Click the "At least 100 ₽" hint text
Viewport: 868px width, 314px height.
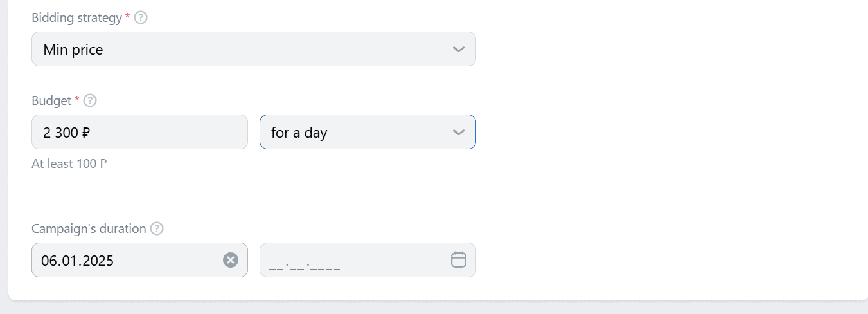pos(69,163)
